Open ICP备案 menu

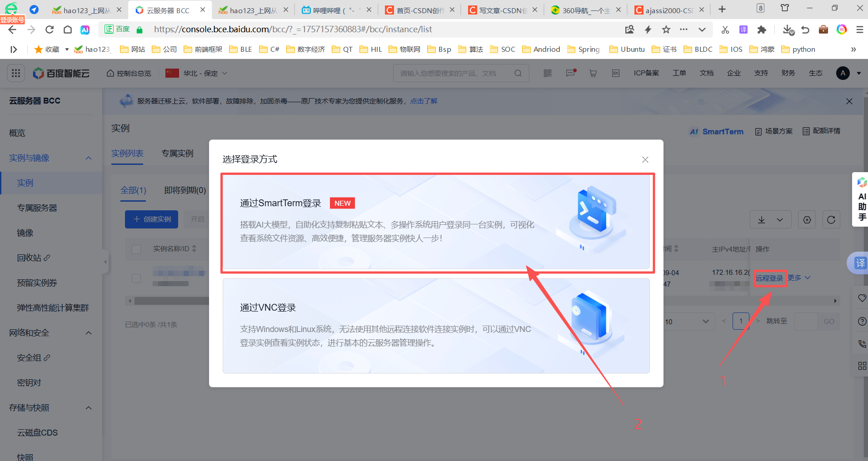pos(646,73)
